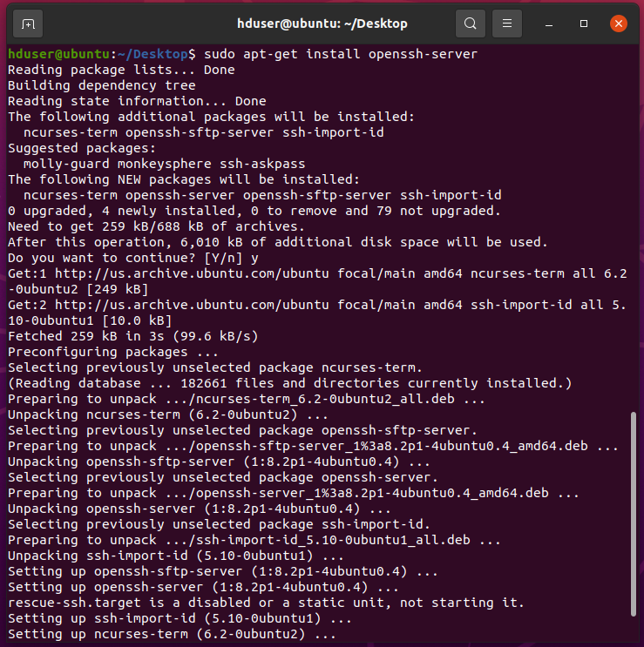644x647 pixels.
Task: Click the prompt Do you want to continue? [Y/n]
Action: coord(125,258)
